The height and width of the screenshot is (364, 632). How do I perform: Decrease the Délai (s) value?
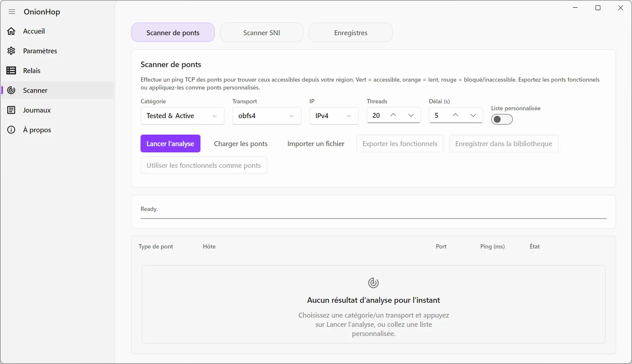(x=473, y=115)
